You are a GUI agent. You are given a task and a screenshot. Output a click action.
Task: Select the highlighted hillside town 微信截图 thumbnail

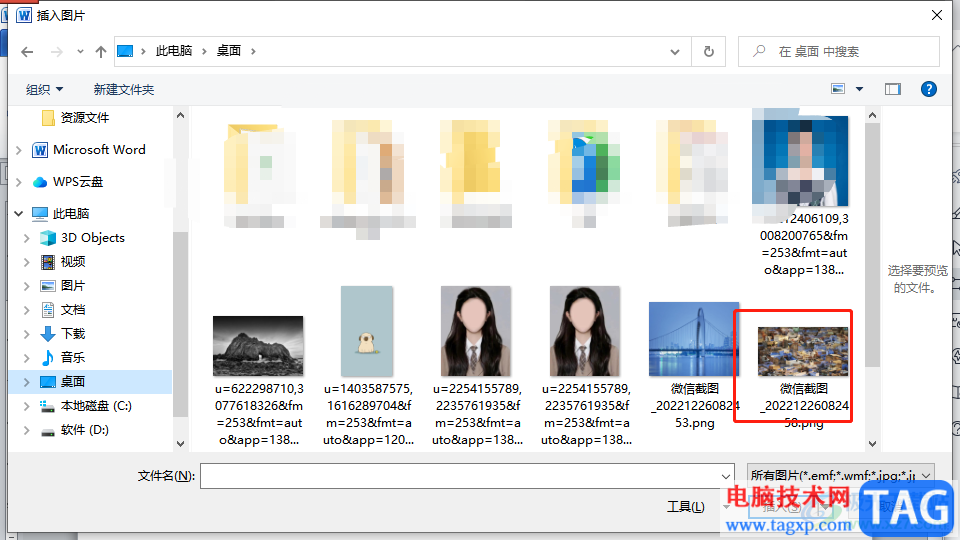[x=803, y=351]
